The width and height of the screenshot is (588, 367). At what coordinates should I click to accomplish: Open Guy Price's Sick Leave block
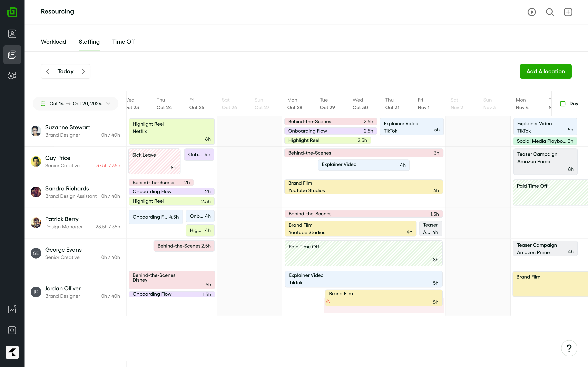[x=154, y=161]
